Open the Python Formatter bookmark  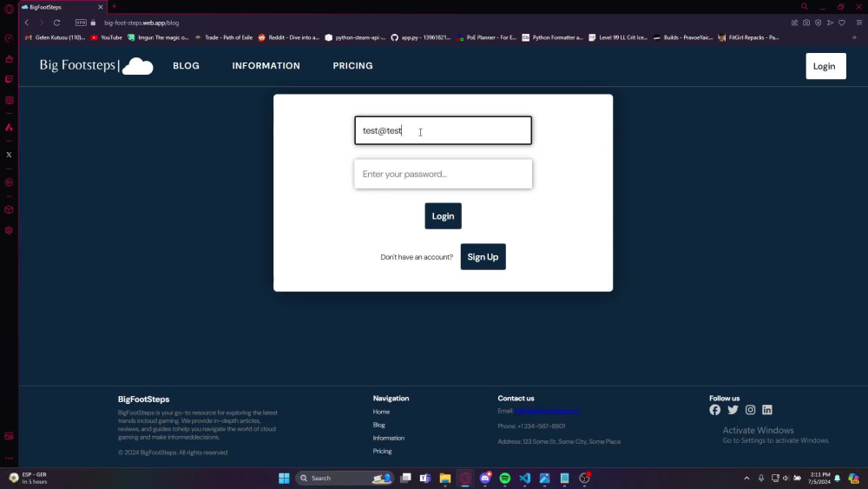tap(552, 37)
